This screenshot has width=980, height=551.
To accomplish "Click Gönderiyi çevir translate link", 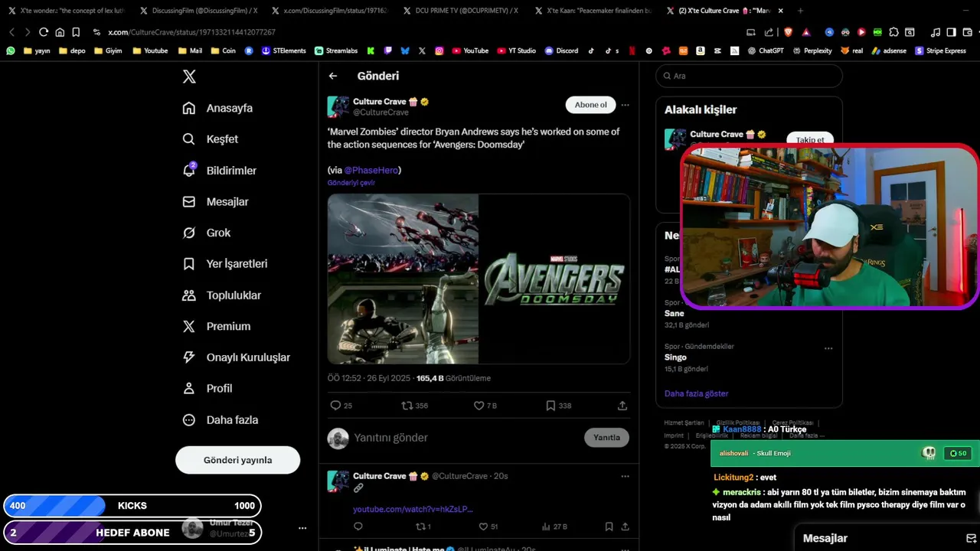I will tap(351, 183).
